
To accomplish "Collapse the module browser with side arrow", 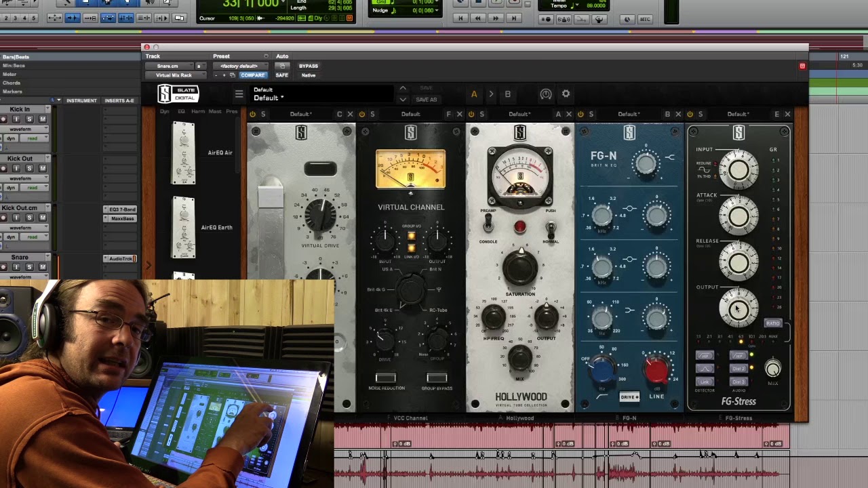I will [x=149, y=266].
